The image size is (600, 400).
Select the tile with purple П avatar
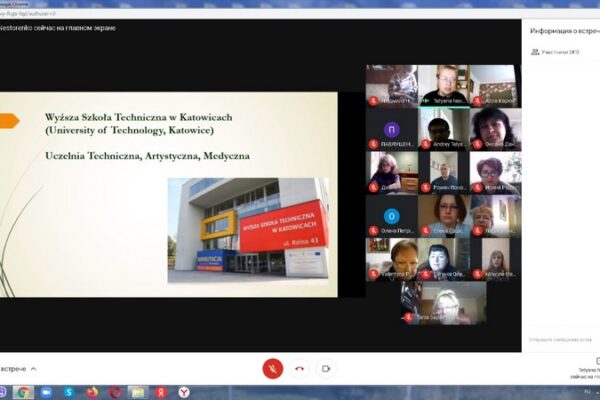(392, 129)
